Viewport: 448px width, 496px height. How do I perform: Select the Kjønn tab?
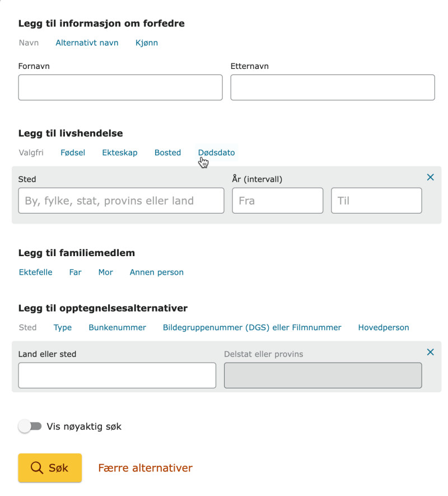point(147,43)
